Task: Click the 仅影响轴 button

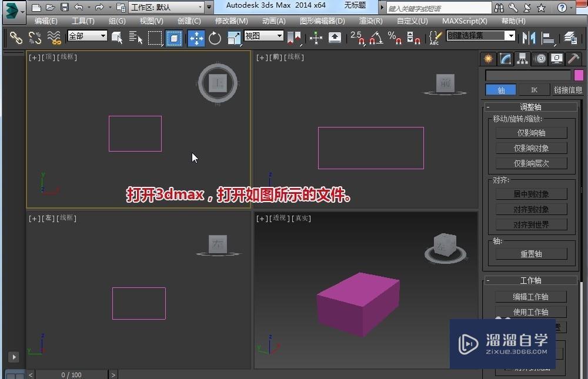Action: (532, 132)
